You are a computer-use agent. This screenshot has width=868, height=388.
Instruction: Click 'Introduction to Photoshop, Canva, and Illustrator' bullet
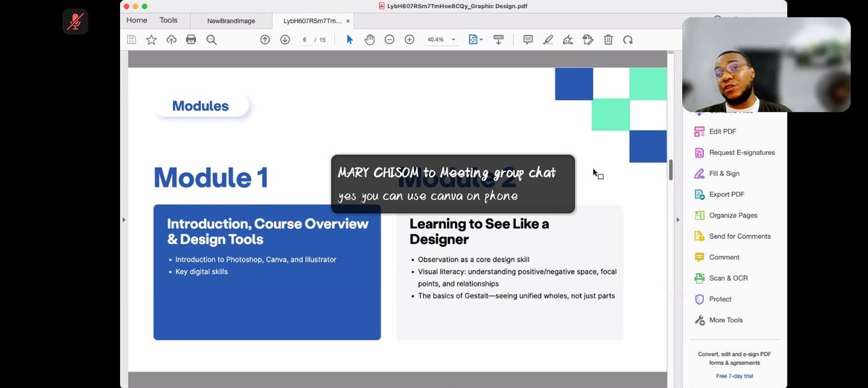[255, 259]
